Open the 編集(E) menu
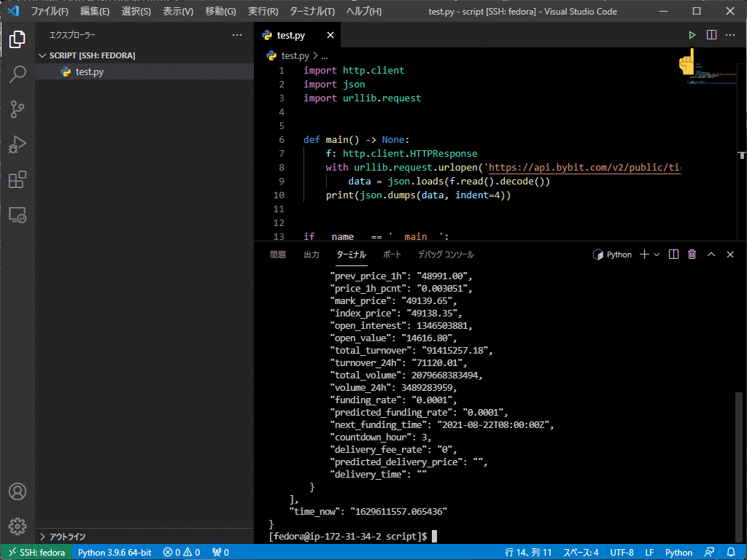This screenshot has width=747, height=560. tap(95, 11)
